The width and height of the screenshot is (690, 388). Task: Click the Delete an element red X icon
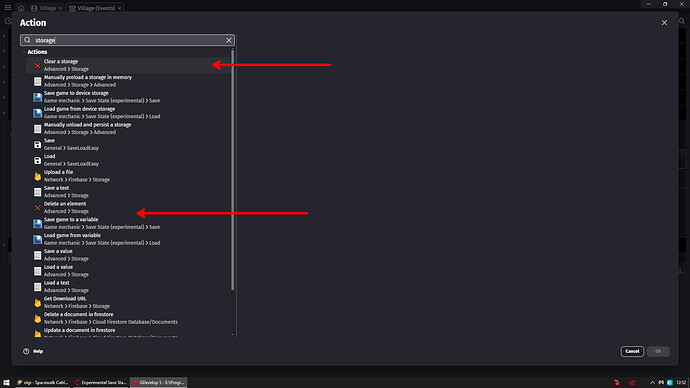[37, 208]
